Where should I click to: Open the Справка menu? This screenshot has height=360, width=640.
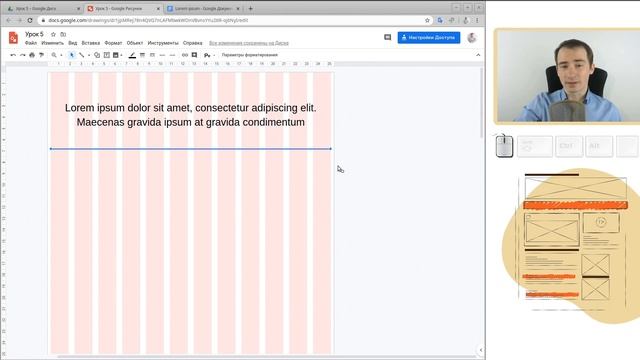(193, 43)
